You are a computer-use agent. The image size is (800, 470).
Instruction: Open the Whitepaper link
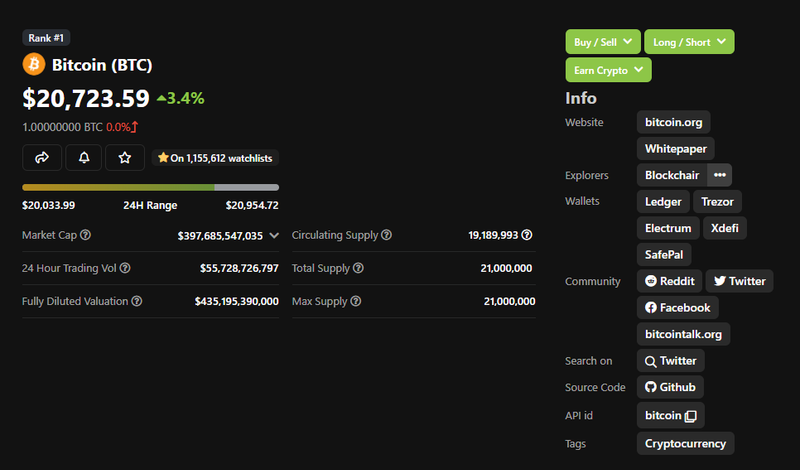pos(675,149)
